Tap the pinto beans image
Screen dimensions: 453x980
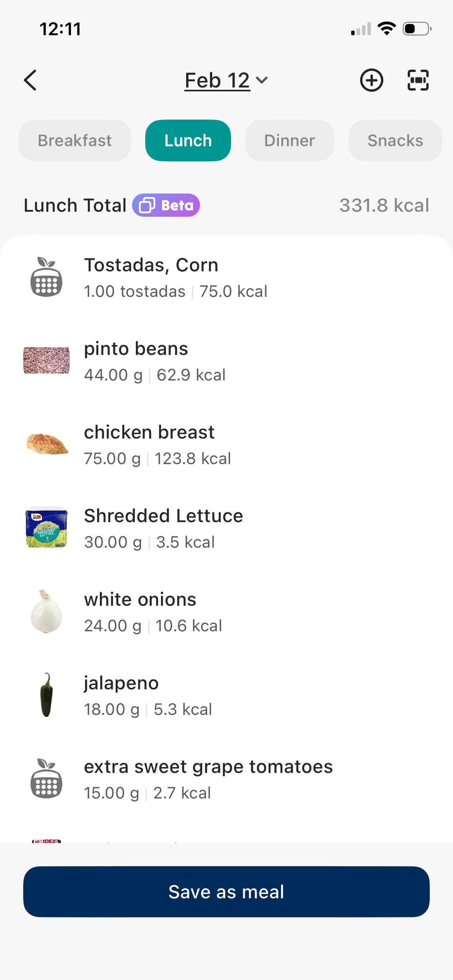[46, 360]
